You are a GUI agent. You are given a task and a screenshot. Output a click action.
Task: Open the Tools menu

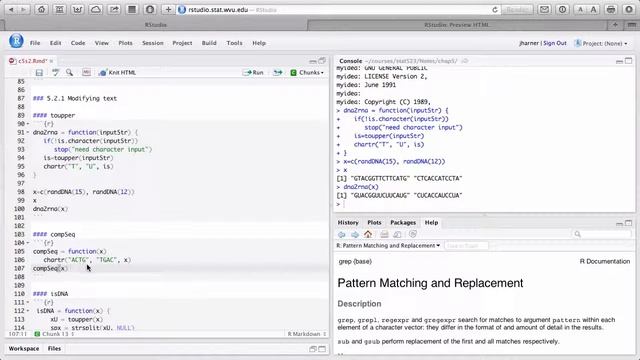pos(234,43)
